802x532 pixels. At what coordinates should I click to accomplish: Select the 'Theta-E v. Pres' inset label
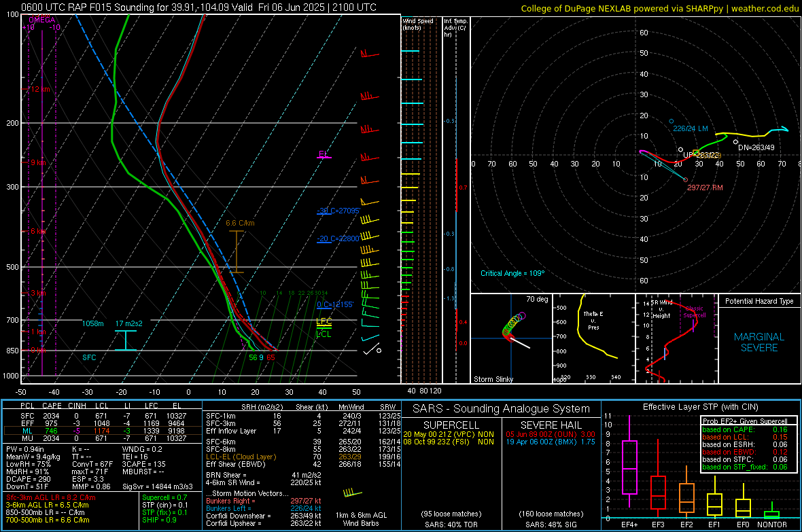point(593,320)
